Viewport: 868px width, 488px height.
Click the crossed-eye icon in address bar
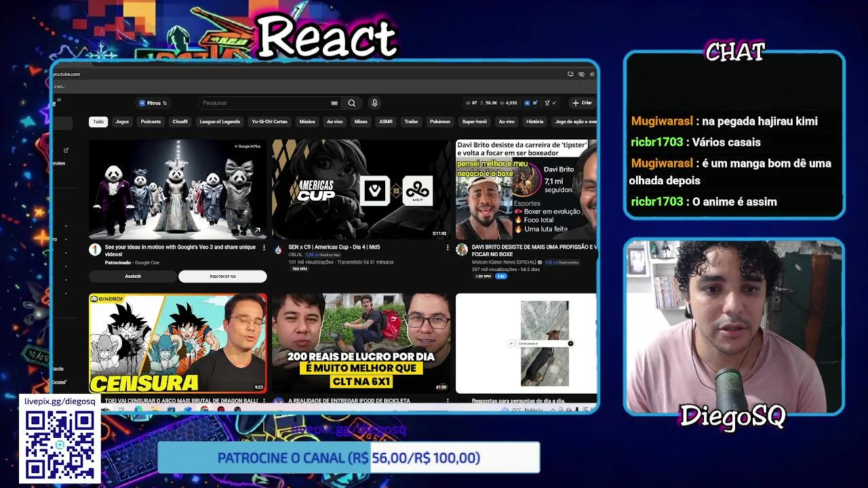point(581,74)
